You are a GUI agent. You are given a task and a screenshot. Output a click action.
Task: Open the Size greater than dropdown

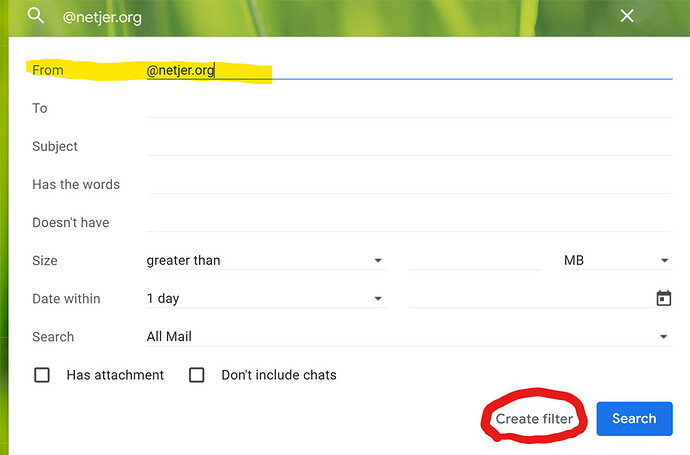tap(266, 261)
